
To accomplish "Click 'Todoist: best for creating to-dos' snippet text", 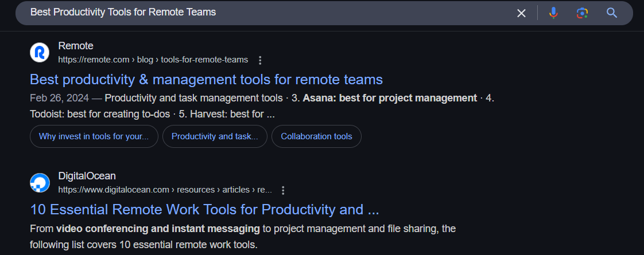I will pyautogui.click(x=100, y=114).
